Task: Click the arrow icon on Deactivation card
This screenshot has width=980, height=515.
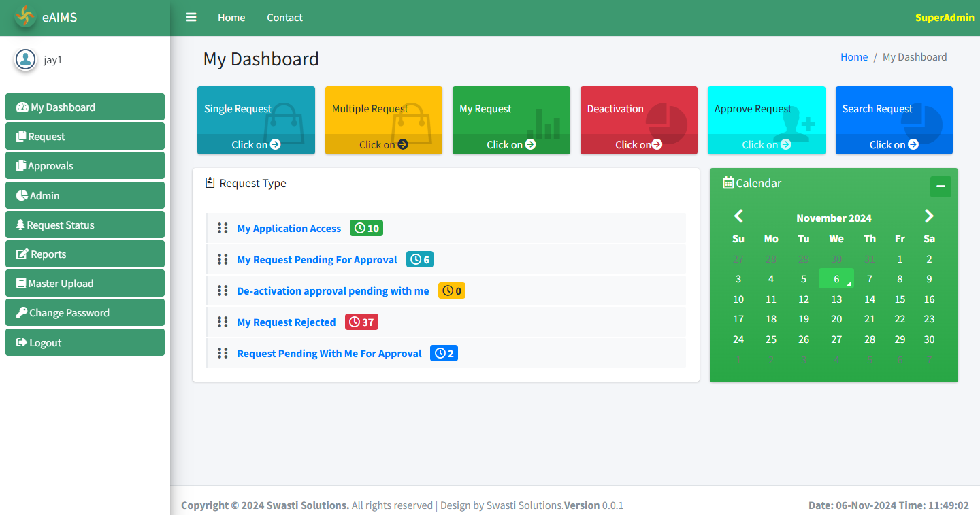Action: pyautogui.click(x=657, y=144)
